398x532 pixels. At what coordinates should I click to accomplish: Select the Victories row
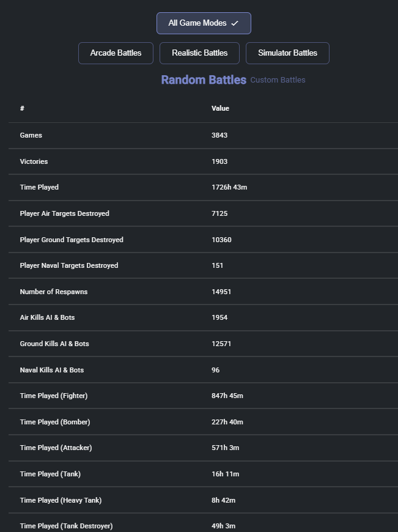click(x=203, y=161)
